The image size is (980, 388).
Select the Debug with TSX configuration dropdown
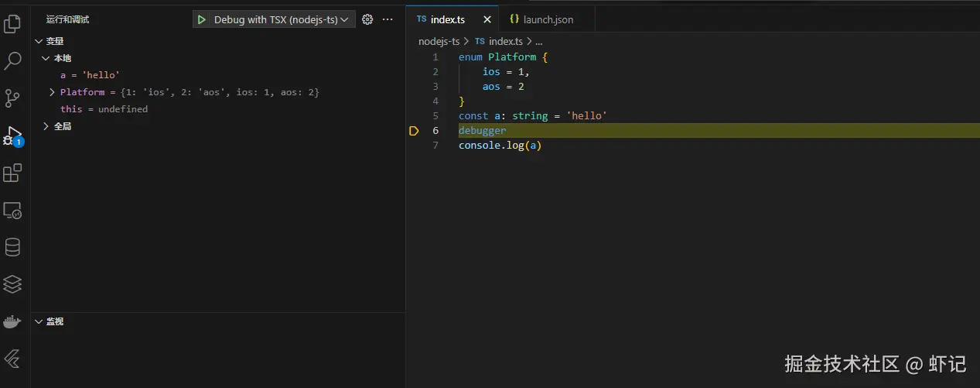(x=282, y=19)
